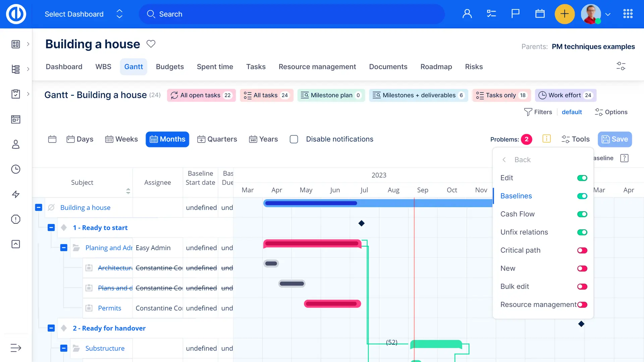This screenshot has height=362, width=644.
Task: Click the Save button
Action: pyautogui.click(x=614, y=139)
